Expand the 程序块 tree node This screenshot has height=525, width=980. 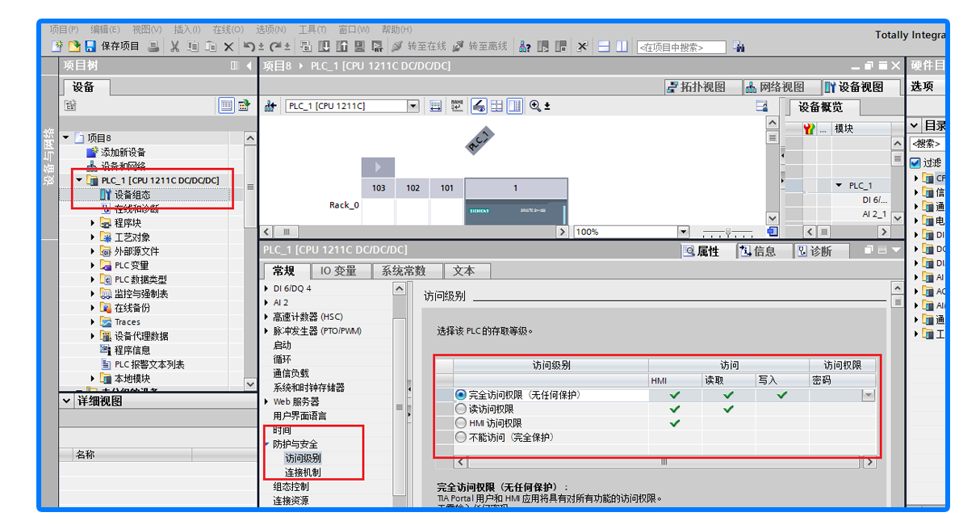[x=93, y=223]
